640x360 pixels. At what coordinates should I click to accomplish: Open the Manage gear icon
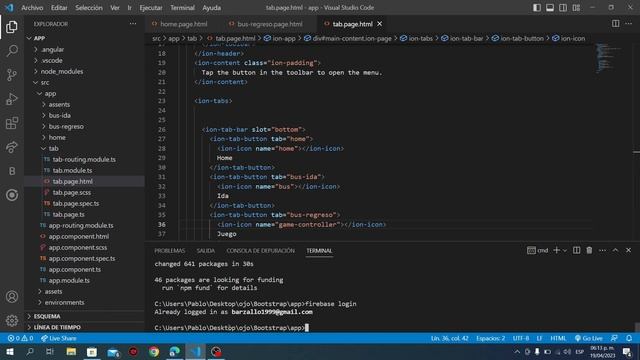point(12,320)
